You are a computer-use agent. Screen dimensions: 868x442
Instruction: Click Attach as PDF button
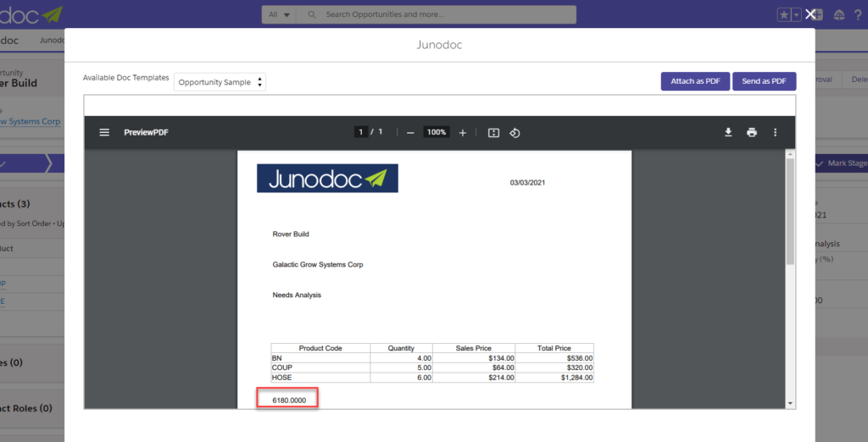[x=695, y=81]
